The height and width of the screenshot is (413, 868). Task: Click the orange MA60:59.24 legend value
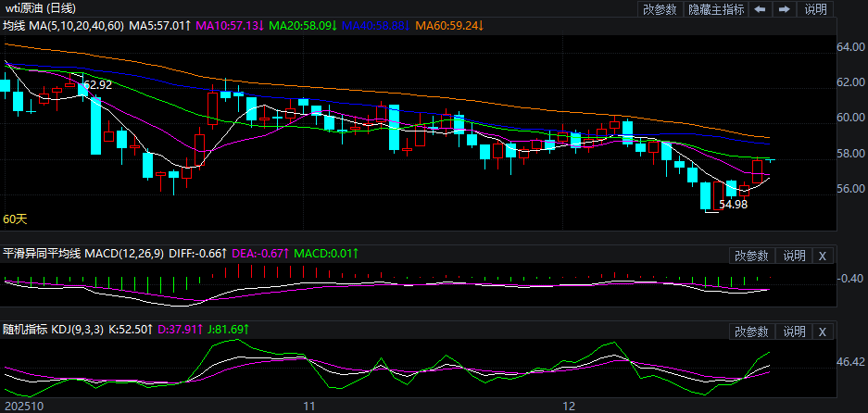(449, 25)
